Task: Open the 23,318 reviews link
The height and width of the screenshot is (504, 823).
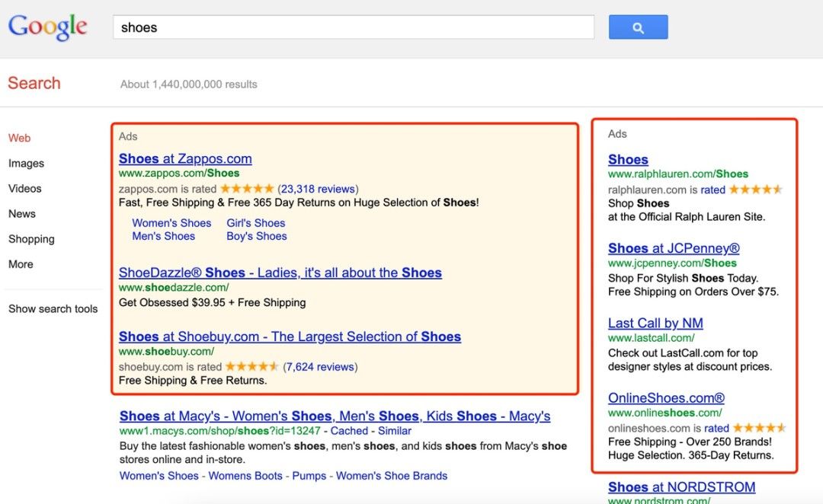Action: tap(318, 189)
